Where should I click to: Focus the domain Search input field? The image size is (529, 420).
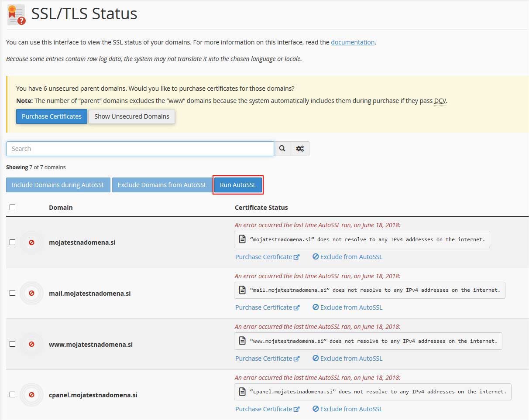(x=140, y=149)
